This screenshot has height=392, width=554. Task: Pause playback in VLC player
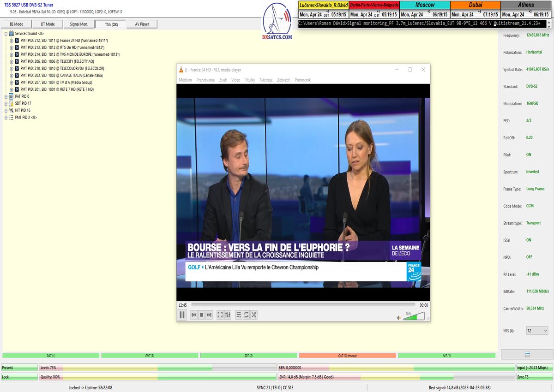(182, 315)
